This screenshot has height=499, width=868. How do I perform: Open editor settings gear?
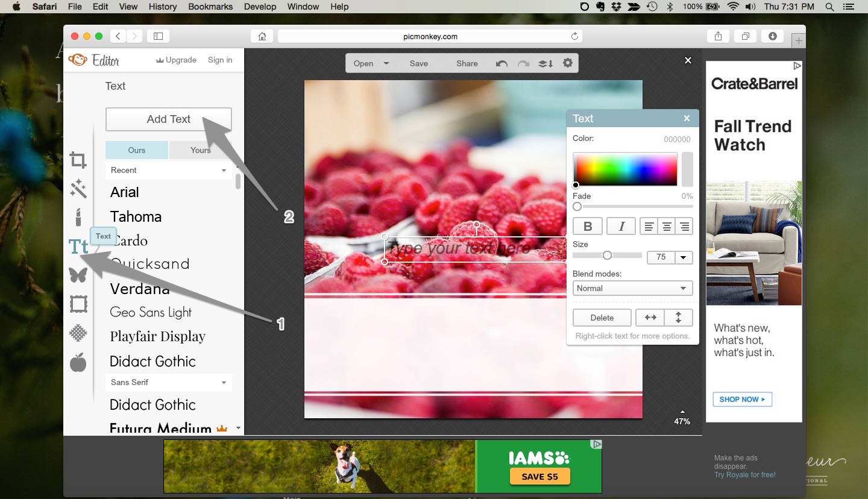click(x=567, y=63)
